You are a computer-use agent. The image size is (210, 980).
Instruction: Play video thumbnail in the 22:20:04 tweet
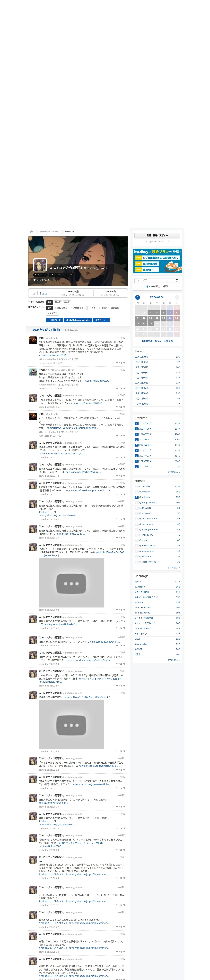click(x=71, y=583)
